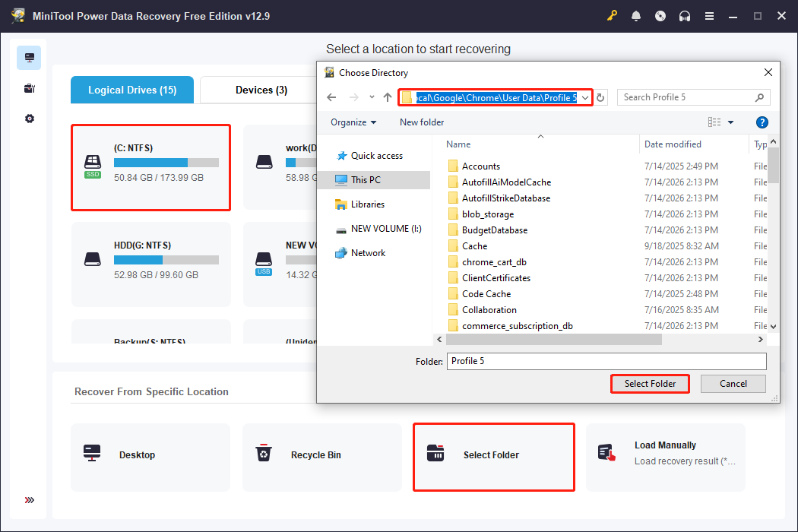Choose Recycle Bin recovery location
This screenshot has height=532, width=798.
pyautogui.click(x=322, y=458)
